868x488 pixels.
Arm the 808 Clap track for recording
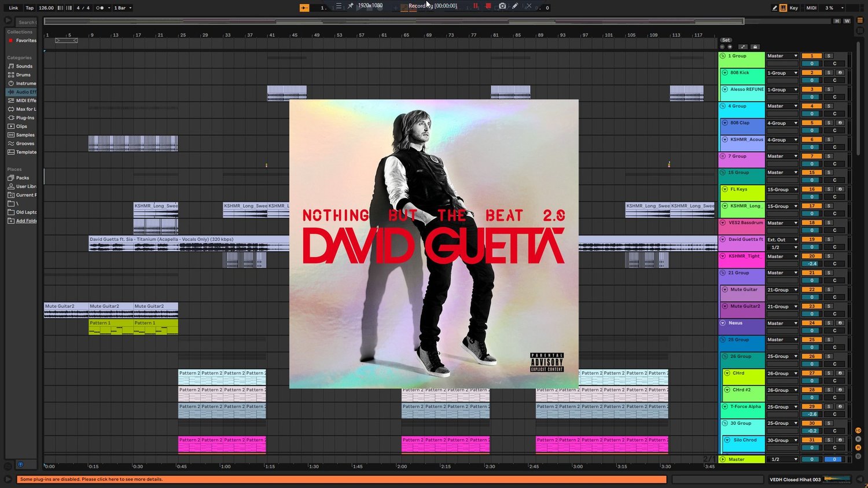840,123
